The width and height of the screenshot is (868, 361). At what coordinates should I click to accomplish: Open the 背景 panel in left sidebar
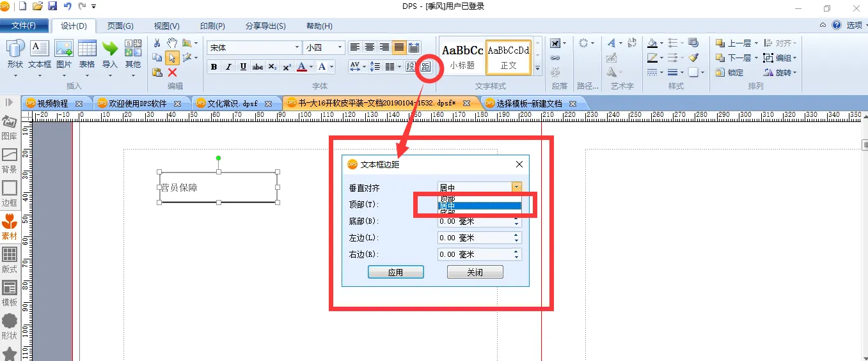[10, 160]
